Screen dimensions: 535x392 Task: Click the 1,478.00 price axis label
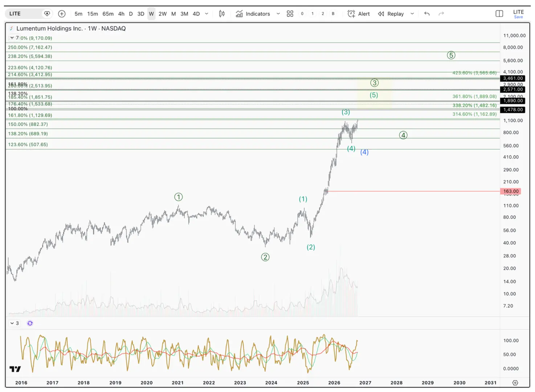(x=513, y=110)
